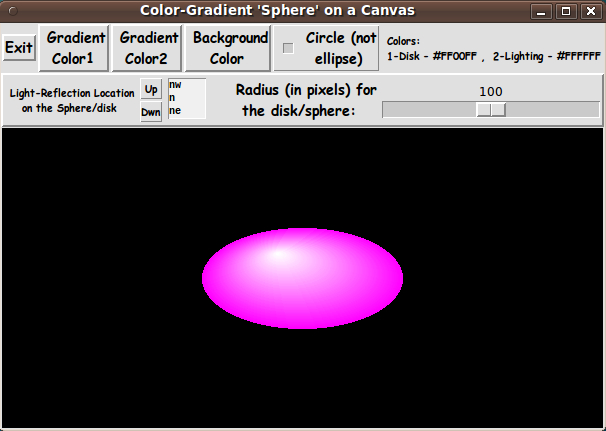Select 'n' in the light location list
Screen dimensions: 606x431
pos(172,98)
